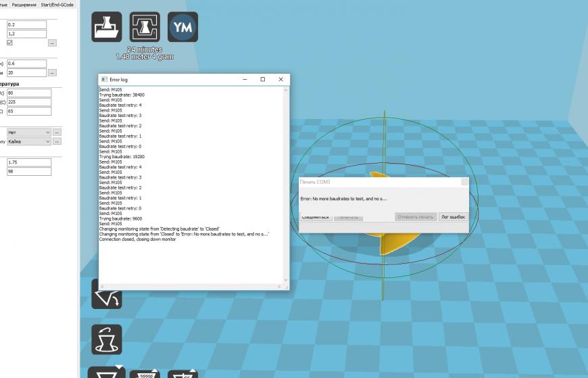Click the Соединиться button in the print dialog
Viewport: 588px width, 378px height.
pos(316,217)
